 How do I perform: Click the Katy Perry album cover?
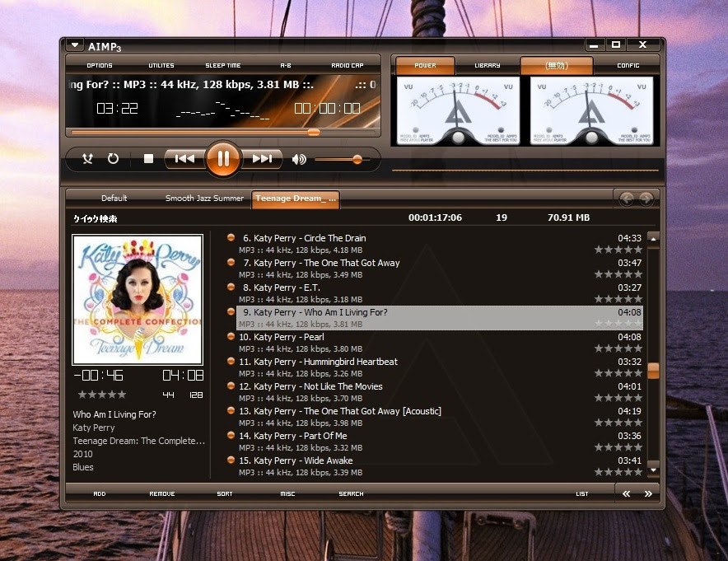[x=138, y=300]
